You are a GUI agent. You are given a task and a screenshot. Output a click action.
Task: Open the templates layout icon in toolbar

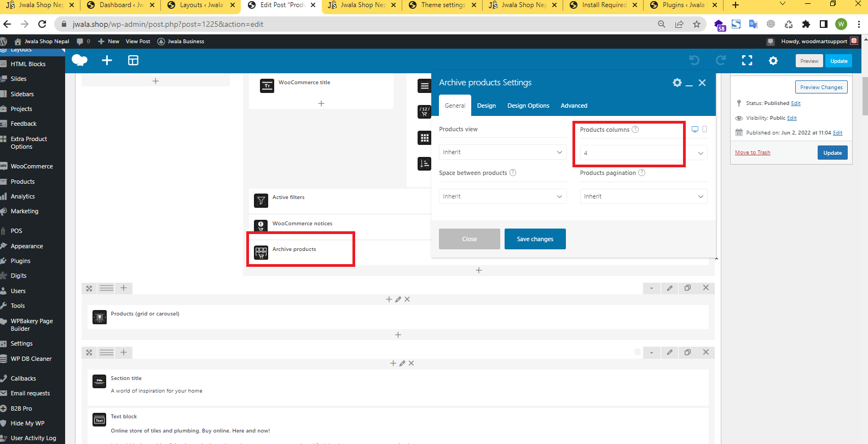[x=133, y=60]
